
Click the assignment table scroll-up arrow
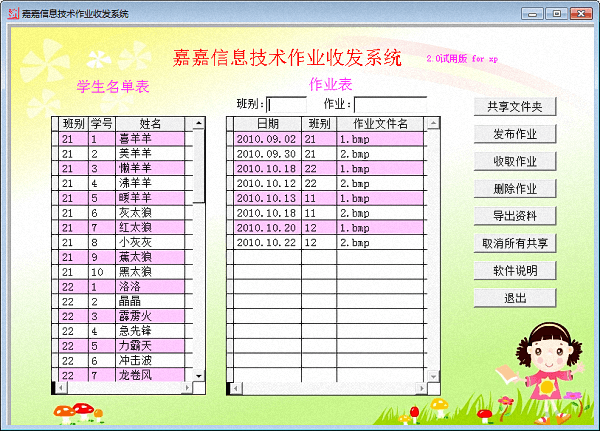432,124
